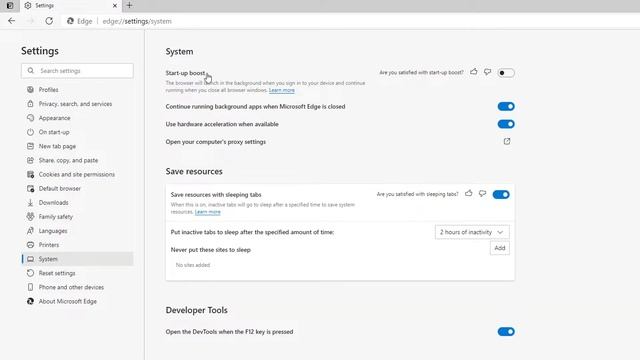This screenshot has width=640, height=360.
Task: Click the address bar URL
Action: [137, 21]
